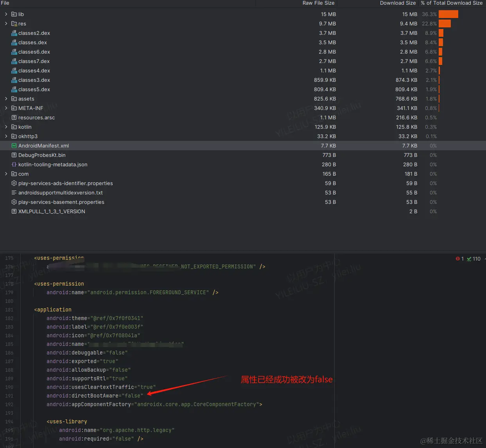Select the XMLPULL_1_1_3_1_VERSION file name
This screenshot has width=486, height=448.
(x=52, y=211)
